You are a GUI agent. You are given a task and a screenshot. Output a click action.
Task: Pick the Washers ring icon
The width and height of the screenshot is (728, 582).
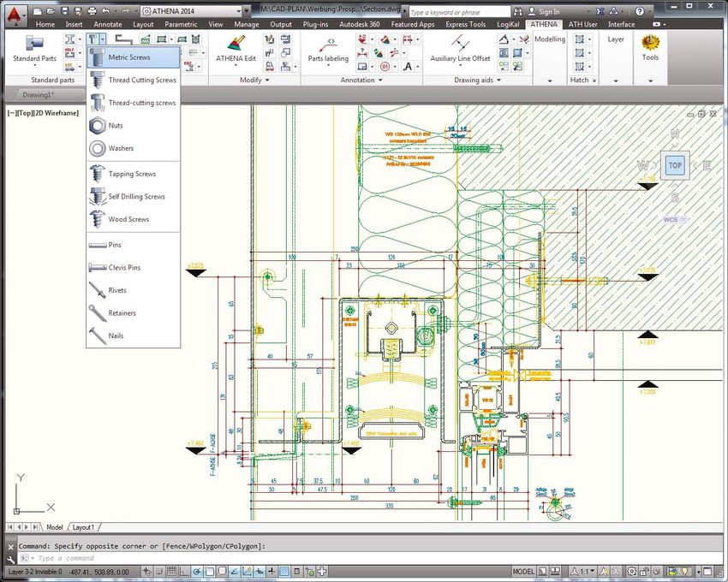point(97,148)
